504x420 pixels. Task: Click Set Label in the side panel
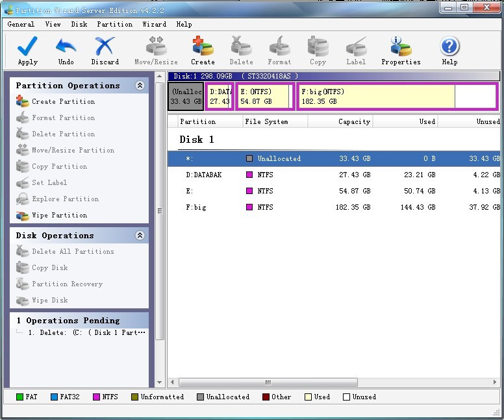point(42,182)
